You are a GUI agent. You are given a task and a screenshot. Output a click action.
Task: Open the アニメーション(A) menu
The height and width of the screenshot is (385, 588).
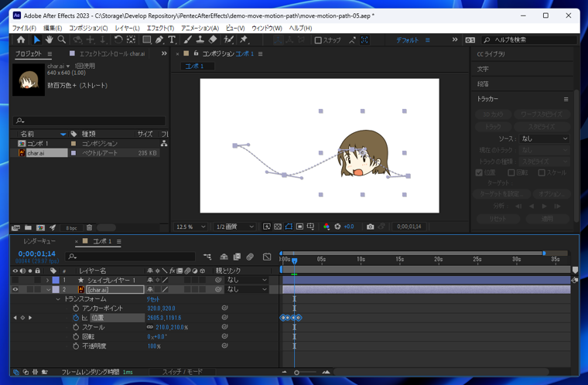click(200, 28)
